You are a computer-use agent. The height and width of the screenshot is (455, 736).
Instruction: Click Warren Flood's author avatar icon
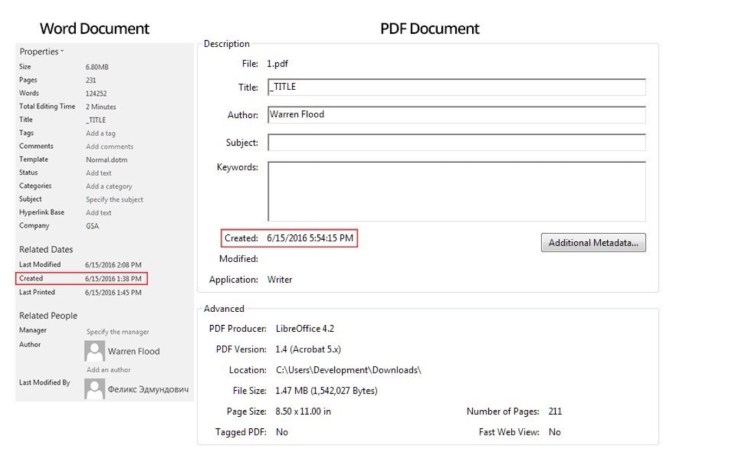96,351
